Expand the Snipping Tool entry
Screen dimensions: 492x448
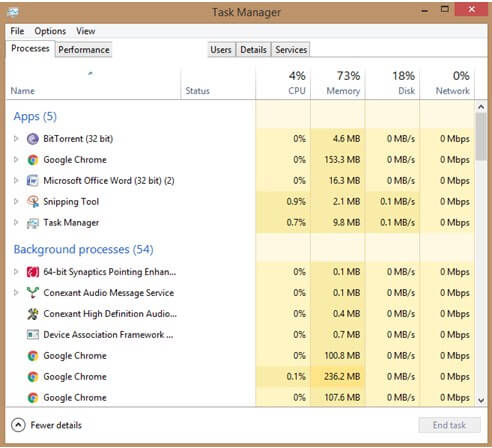tap(16, 201)
